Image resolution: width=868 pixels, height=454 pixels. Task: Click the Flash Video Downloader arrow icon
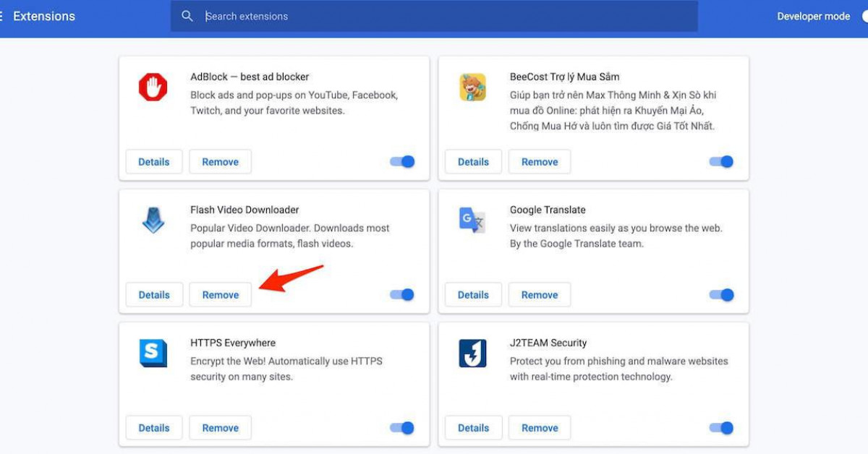tap(153, 220)
